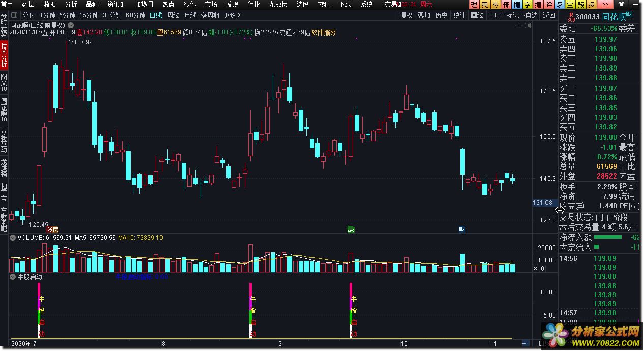
Task: Click the green 减 marker on chart
Action: point(351,229)
